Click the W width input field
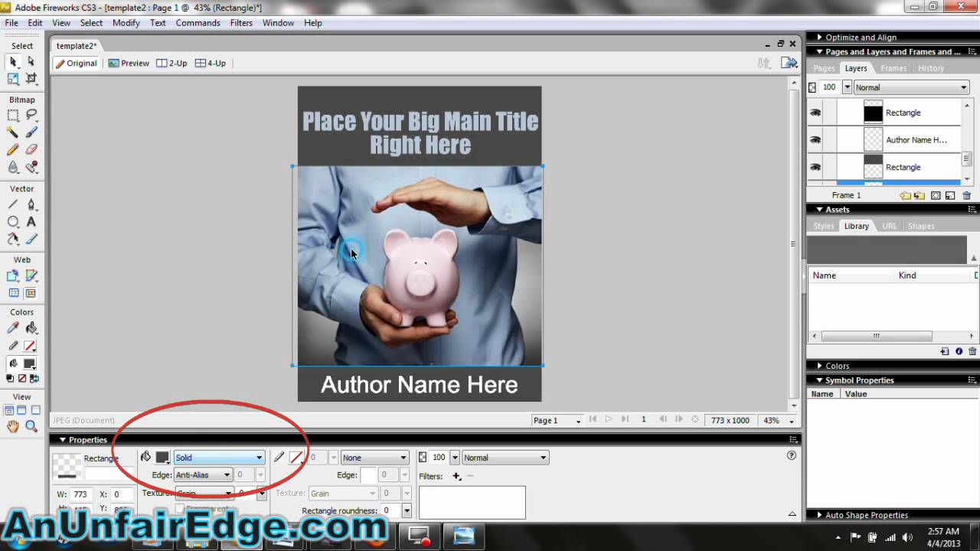This screenshot has height=551, width=980. pos(80,494)
